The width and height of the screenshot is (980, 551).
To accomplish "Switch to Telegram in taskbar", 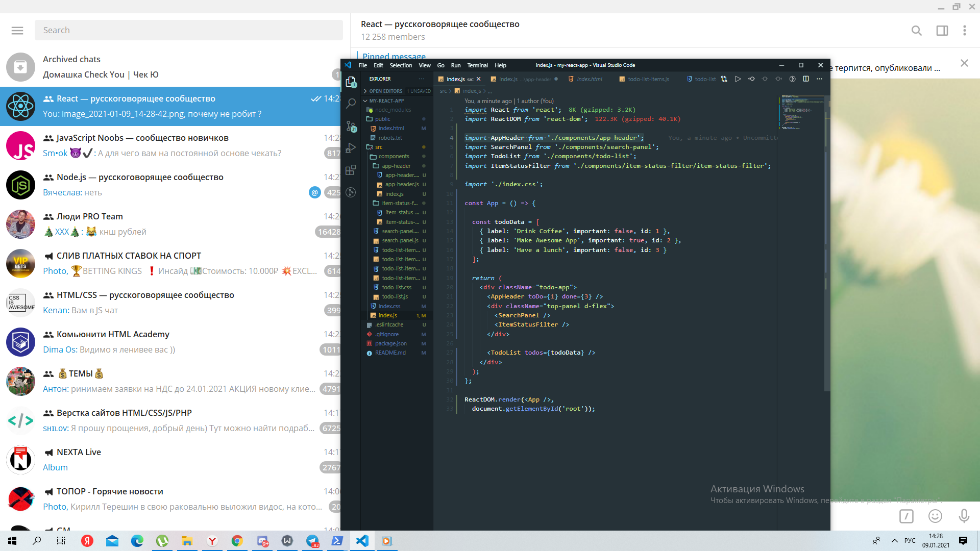I will 312,541.
